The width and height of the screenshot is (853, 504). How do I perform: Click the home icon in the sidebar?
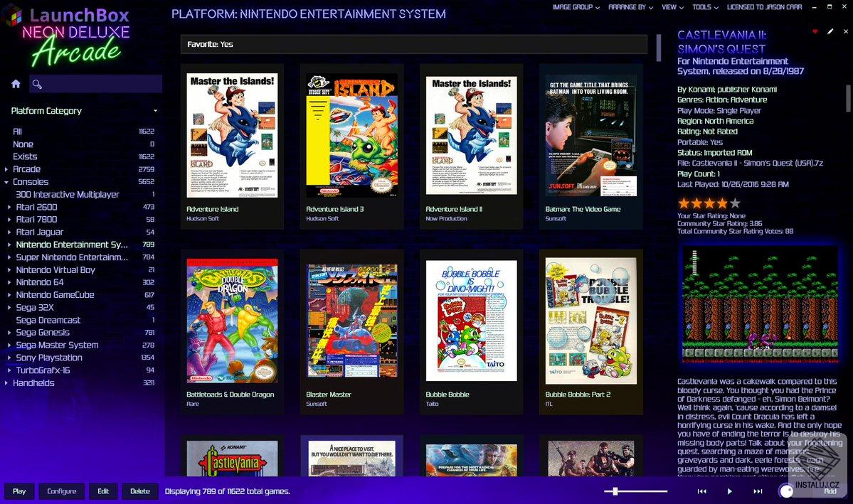[x=14, y=83]
